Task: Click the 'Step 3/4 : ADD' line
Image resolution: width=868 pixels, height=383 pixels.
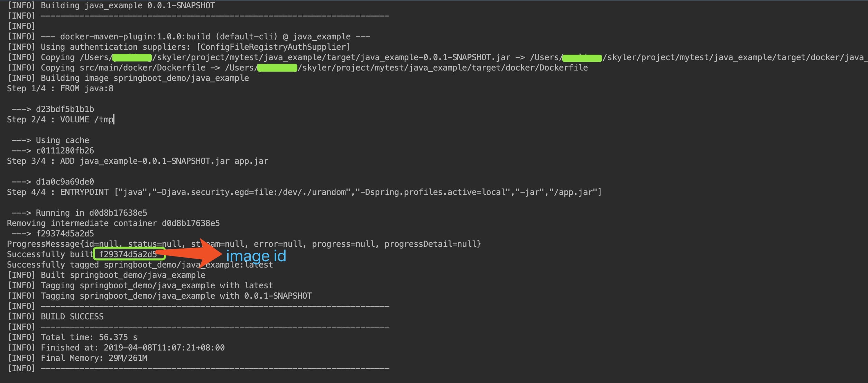Action: coord(138,161)
